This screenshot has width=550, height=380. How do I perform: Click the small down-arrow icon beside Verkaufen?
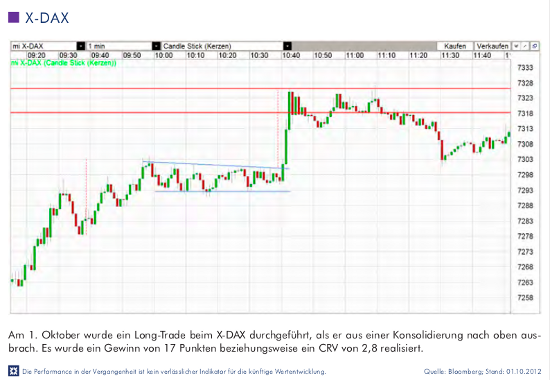[516, 46]
